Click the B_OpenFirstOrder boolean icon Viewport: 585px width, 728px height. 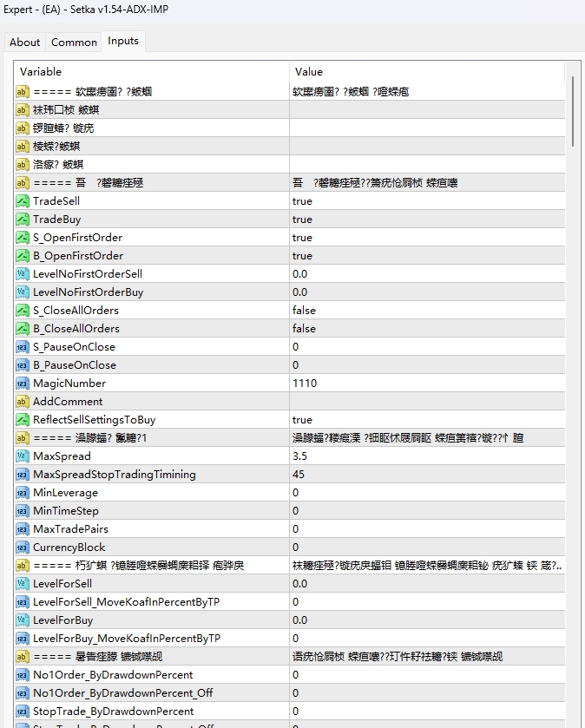(23, 256)
